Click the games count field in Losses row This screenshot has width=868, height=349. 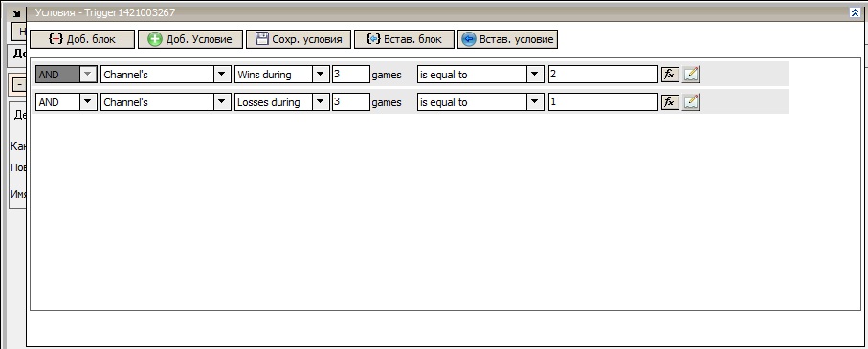(x=351, y=101)
